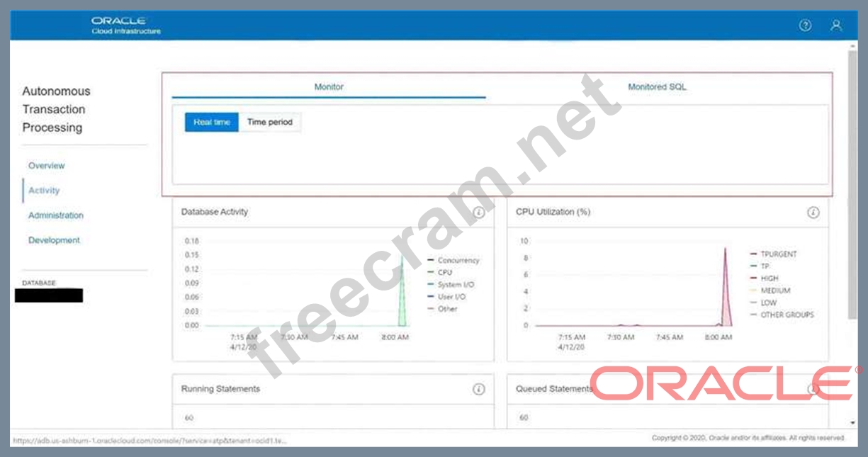Click the DATABASE label in sidebar
The height and width of the screenshot is (457, 868).
pos(38,283)
